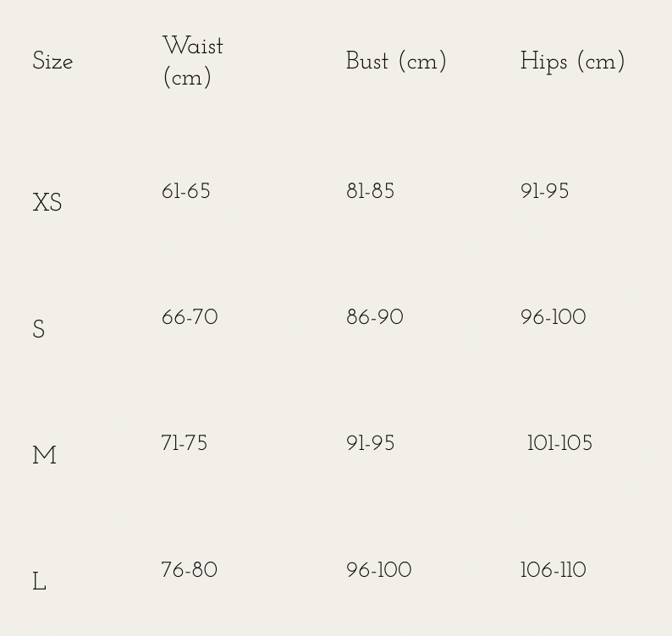Click the L waist value 76-80
This screenshot has height=636, width=672.
[190, 571]
